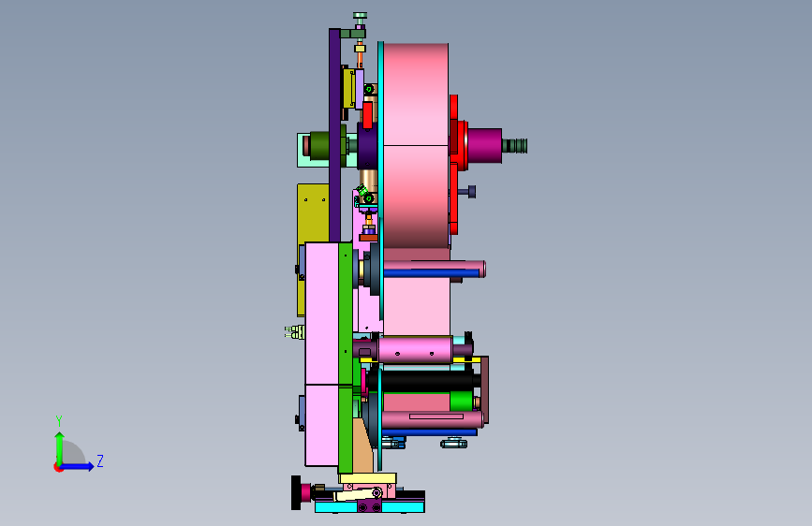Select the bright green roller end segment
The width and height of the screenshot is (812, 526).
pos(461,402)
